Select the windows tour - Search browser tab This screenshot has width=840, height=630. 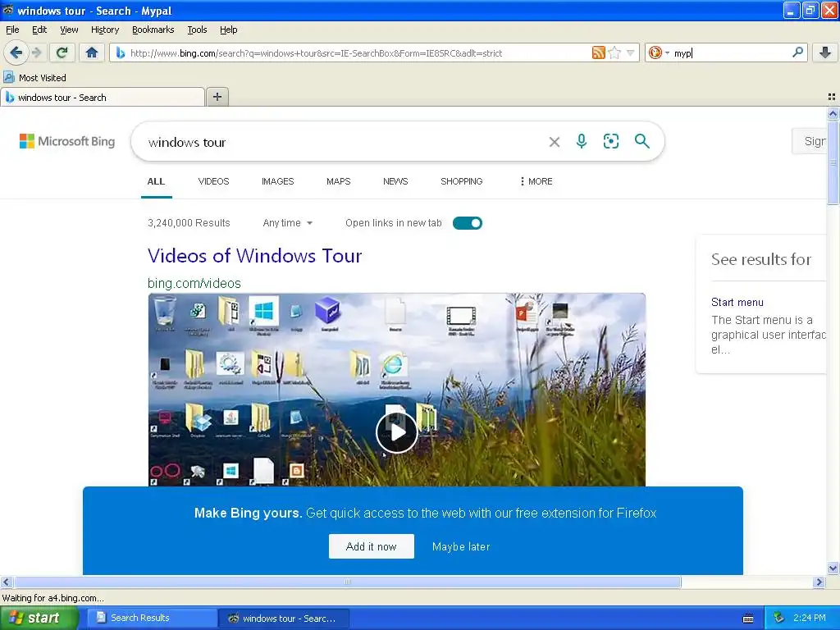click(103, 97)
